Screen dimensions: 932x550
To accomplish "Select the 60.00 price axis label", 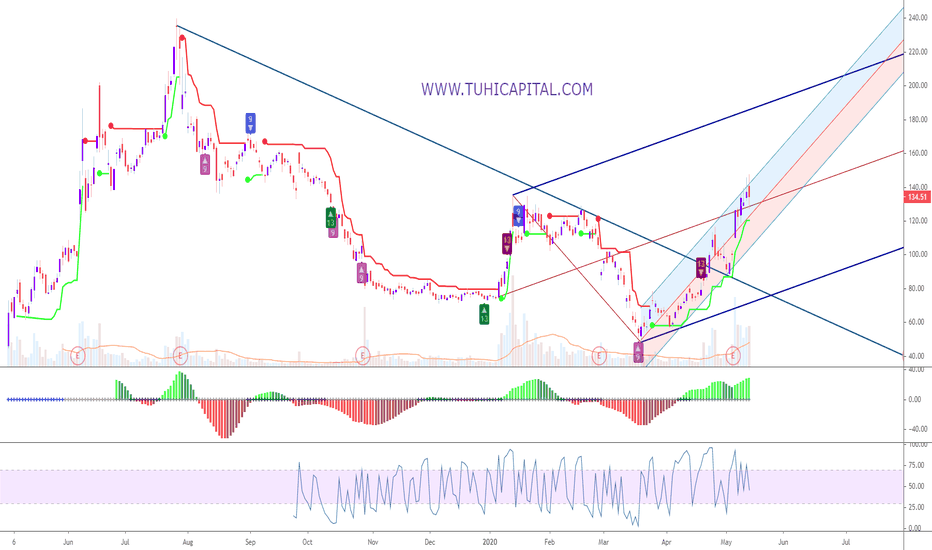I will 918,322.
